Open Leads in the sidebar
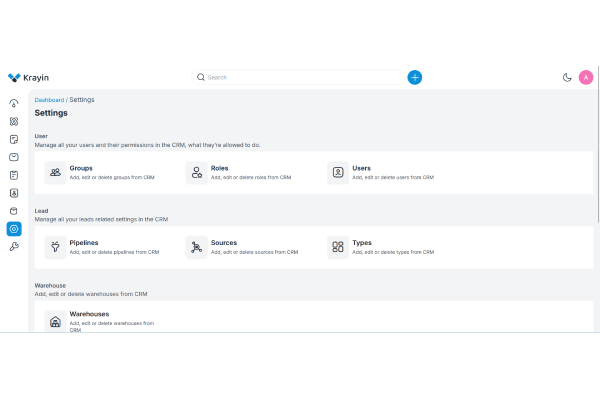Viewport: 600px width, 400px height. coord(14,121)
